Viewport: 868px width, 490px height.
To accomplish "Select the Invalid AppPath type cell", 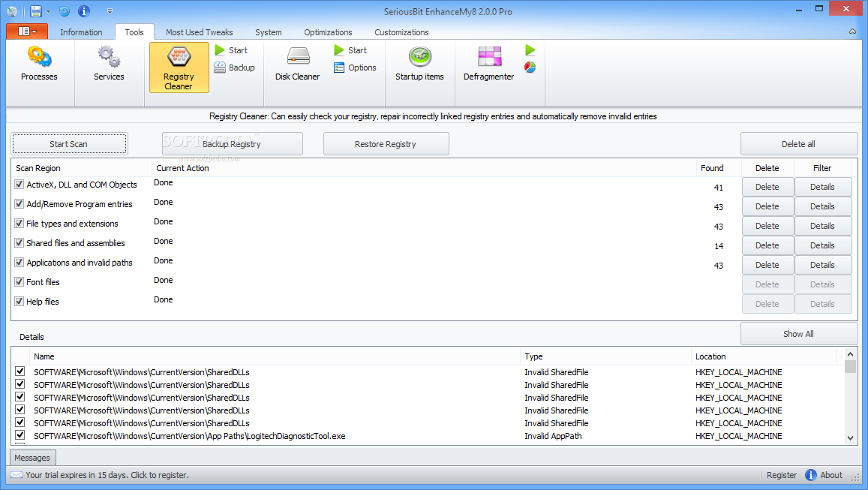I will (x=554, y=436).
